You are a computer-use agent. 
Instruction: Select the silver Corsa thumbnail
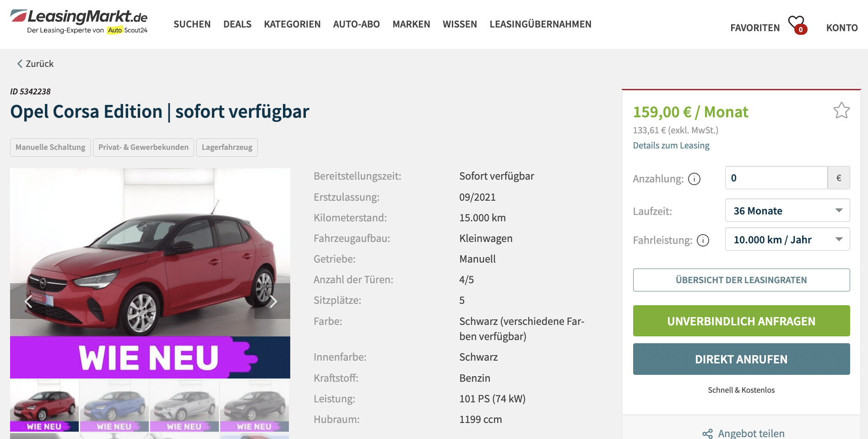184,406
